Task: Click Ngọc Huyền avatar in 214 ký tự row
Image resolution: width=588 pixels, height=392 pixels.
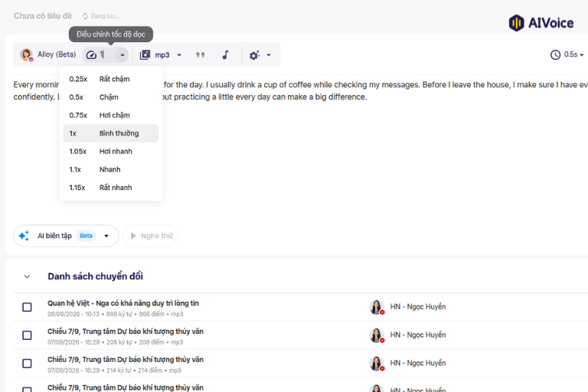Action: (x=377, y=363)
